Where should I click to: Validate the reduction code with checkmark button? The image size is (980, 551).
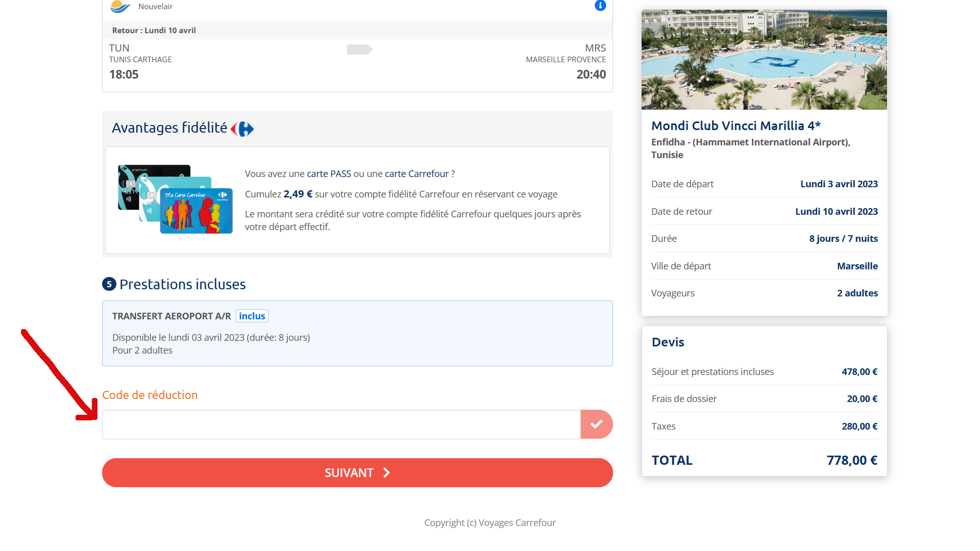(x=597, y=424)
